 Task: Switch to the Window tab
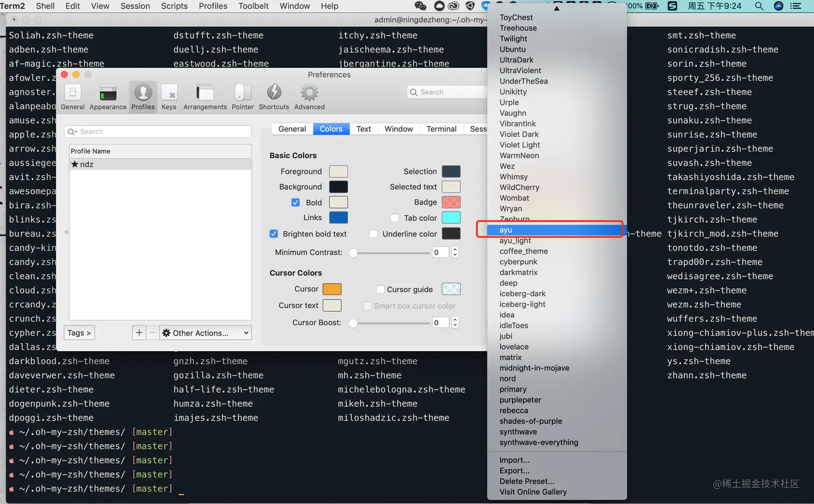tap(398, 129)
